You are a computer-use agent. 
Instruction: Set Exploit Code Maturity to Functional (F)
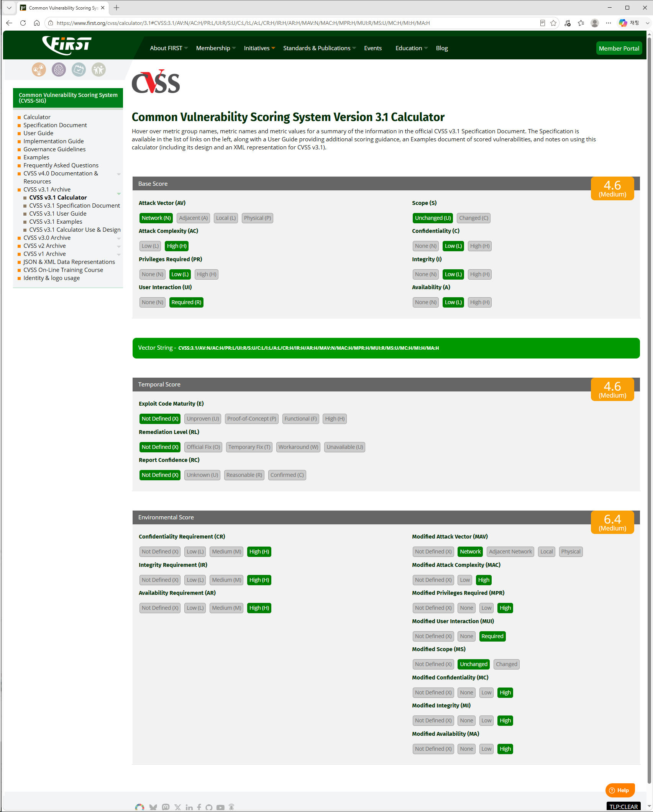301,419
